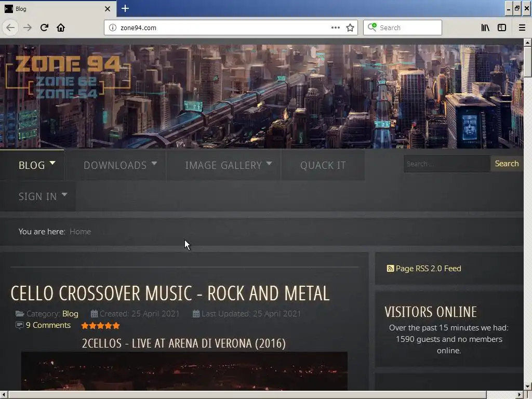The image size is (532, 399).
Task: Open the DOWNLOADS menu item
Action: pyautogui.click(x=115, y=165)
